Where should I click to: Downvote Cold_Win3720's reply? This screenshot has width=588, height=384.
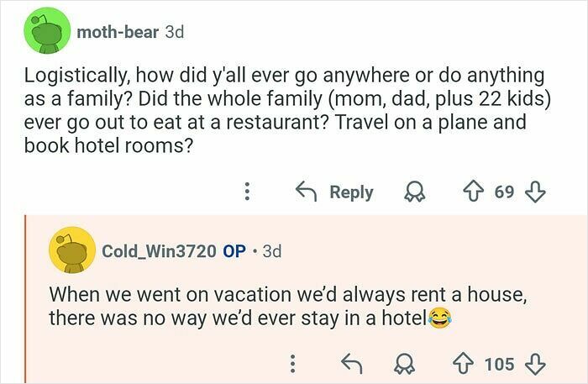pyautogui.click(x=534, y=364)
